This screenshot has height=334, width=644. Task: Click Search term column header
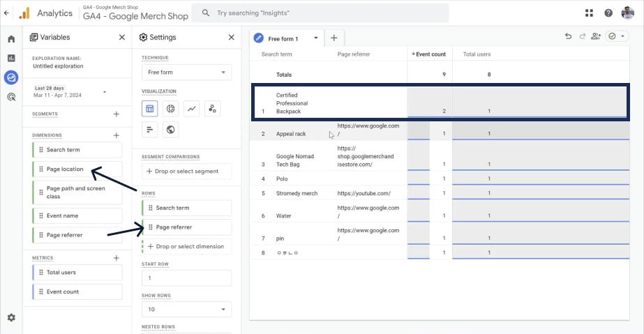click(276, 54)
